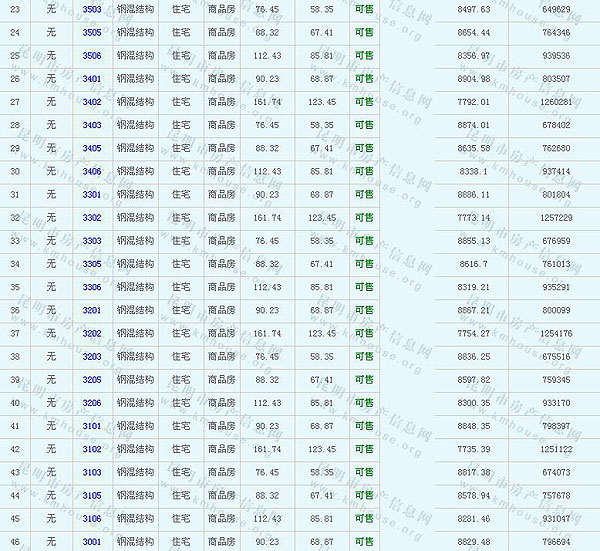600x551 pixels.
Task: Open room 3503 link
Action: coord(91,9)
